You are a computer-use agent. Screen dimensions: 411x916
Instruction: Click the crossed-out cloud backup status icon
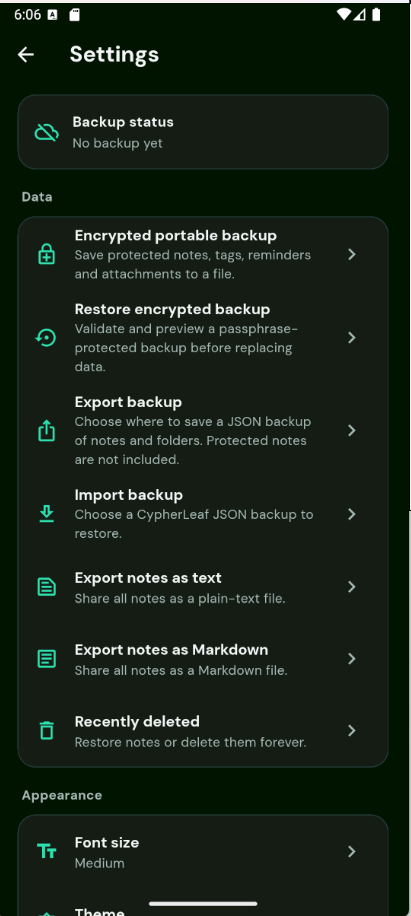47,133
